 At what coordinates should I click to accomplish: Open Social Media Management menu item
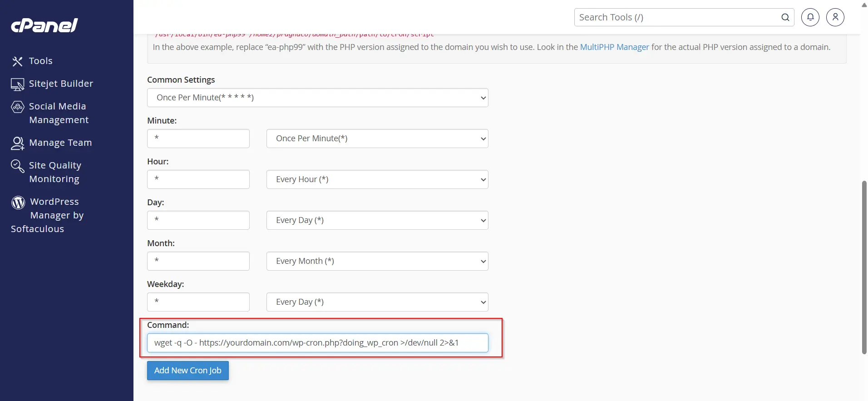click(59, 113)
